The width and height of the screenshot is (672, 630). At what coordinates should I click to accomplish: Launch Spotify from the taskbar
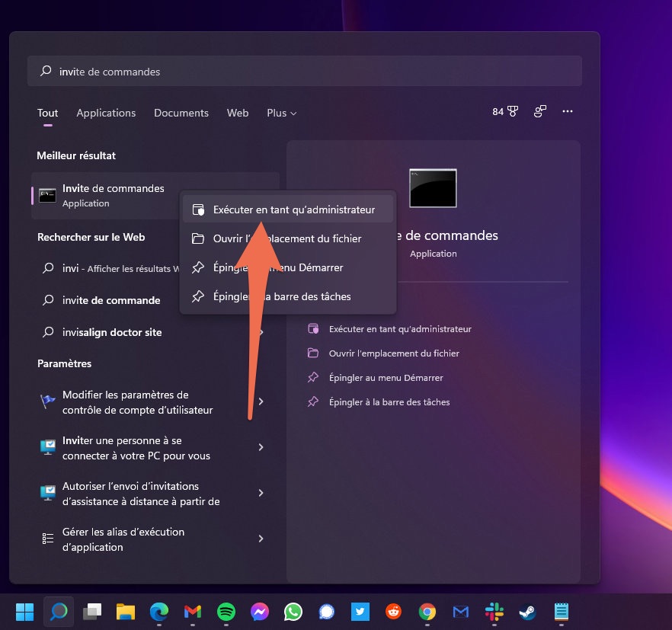point(226,612)
